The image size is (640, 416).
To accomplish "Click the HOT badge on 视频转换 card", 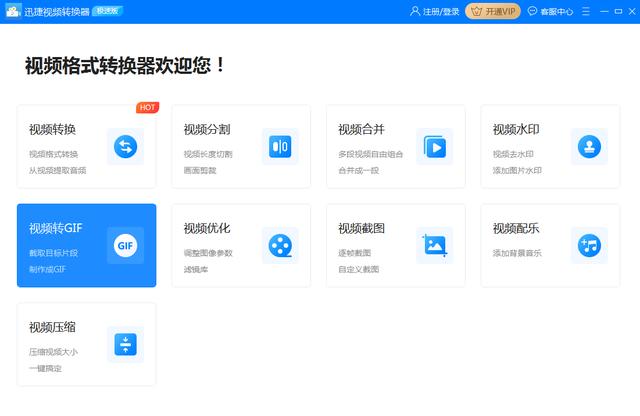I will point(146,107).
